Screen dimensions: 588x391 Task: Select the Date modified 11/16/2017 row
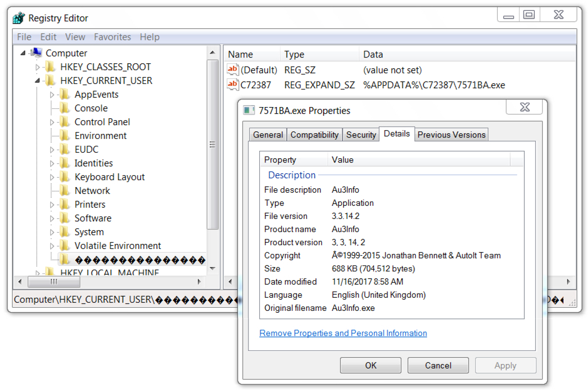pyautogui.click(x=392, y=282)
